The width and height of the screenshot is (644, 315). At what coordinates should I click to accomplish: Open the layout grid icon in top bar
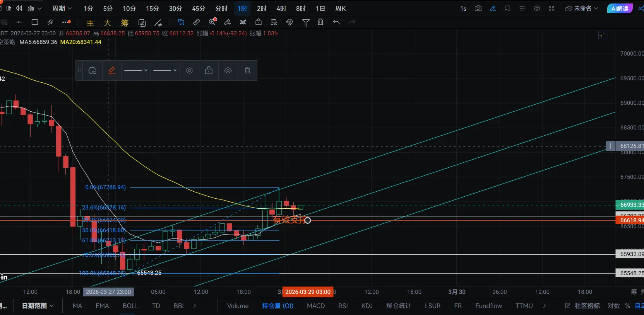[x=9, y=8]
